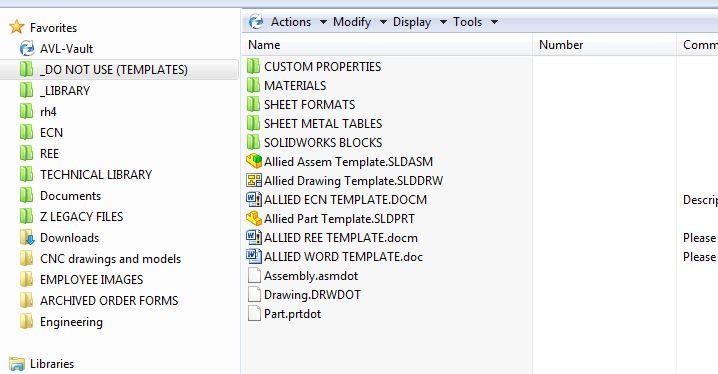Click the vault refresh icon beside Actions
The height and width of the screenshot is (374, 718).
(x=256, y=22)
